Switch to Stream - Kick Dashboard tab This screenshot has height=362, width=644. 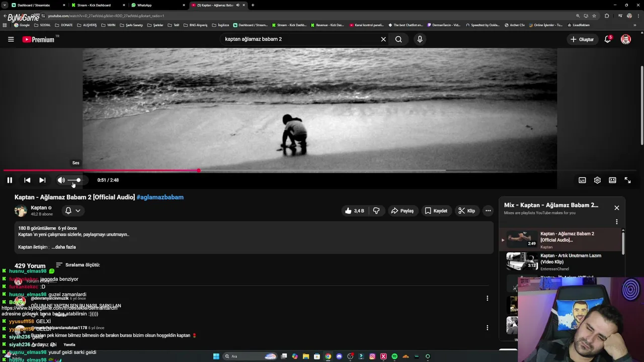[97, 5]
